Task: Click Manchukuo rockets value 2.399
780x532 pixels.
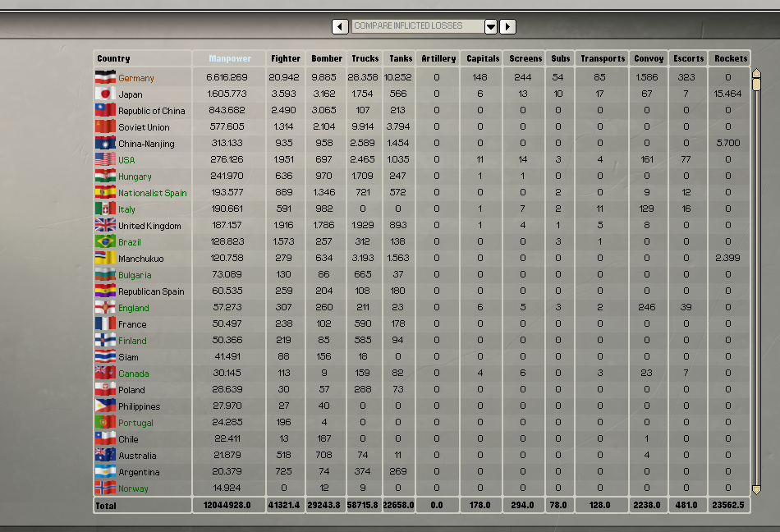Action: click(727, 258)
